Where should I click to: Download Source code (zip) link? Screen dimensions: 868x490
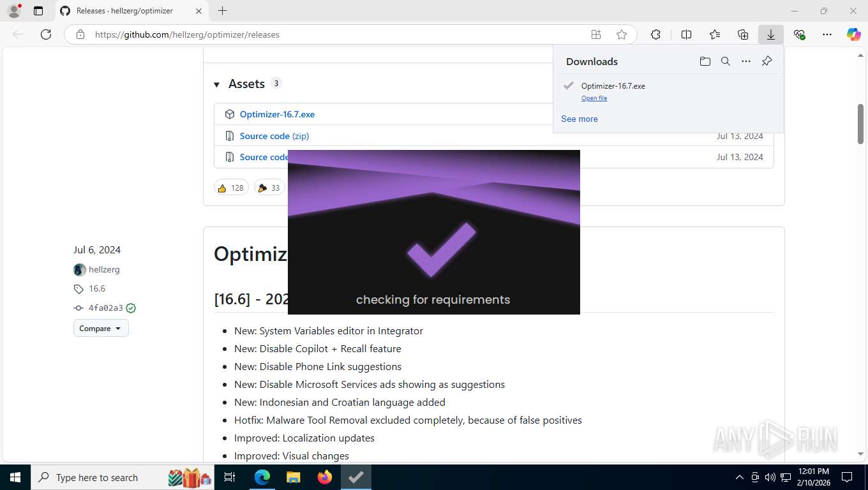click(274, 136)
